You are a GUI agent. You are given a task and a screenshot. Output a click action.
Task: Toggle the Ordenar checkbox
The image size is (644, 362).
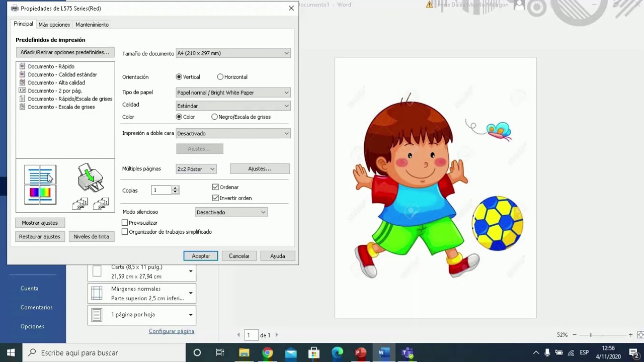click(x=225, y=187)
